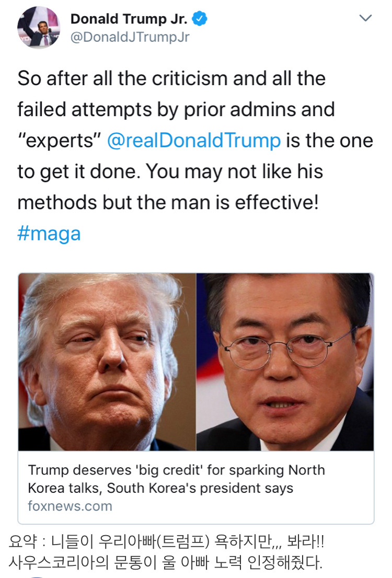Open the right photo with the man in glasses

click(x=285, y=362)
